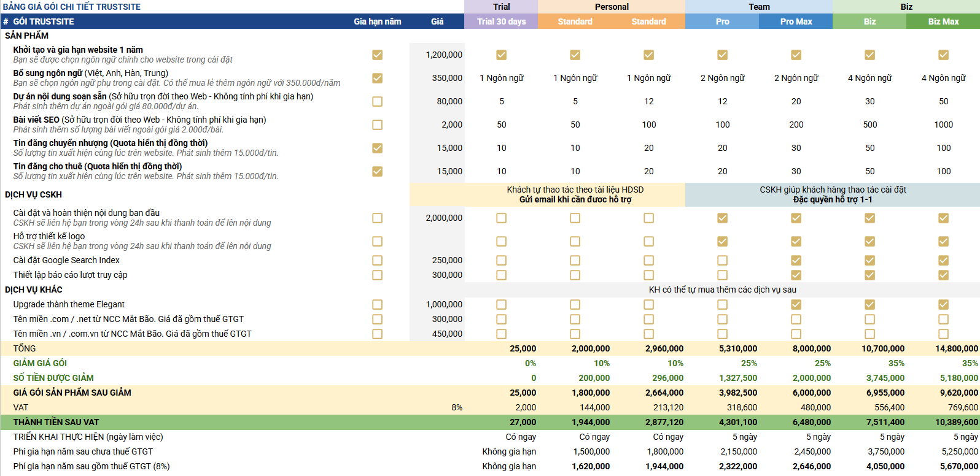Viewport: 980px width, 476px height.
Task: Enable the Bài viết SEO renewal checkbox
Action: point(377,125)
